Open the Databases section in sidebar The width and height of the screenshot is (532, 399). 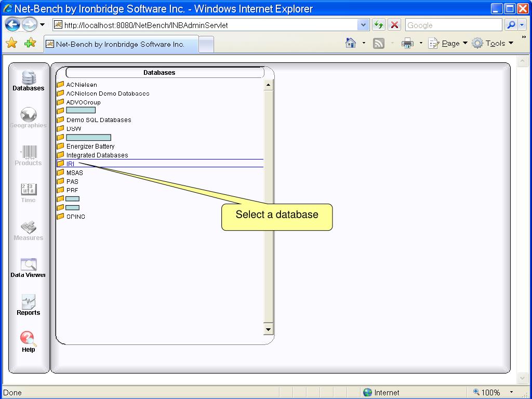point(29,81)
